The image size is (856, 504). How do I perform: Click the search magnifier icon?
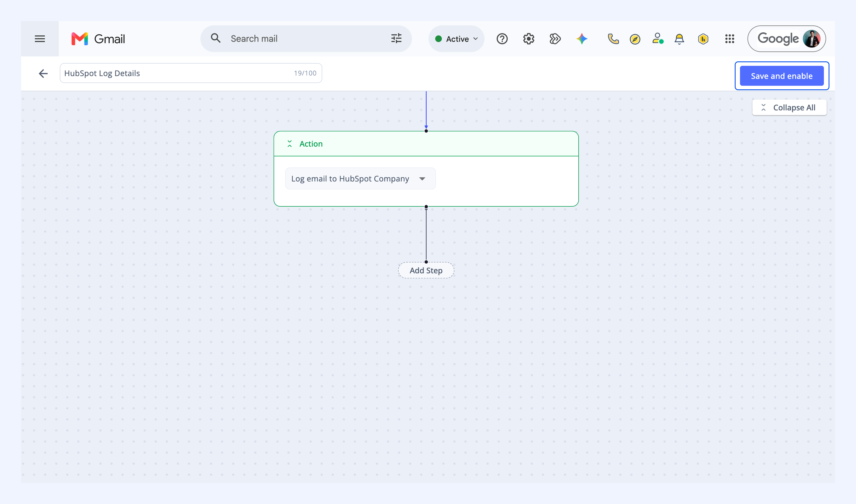coord(215,38)
